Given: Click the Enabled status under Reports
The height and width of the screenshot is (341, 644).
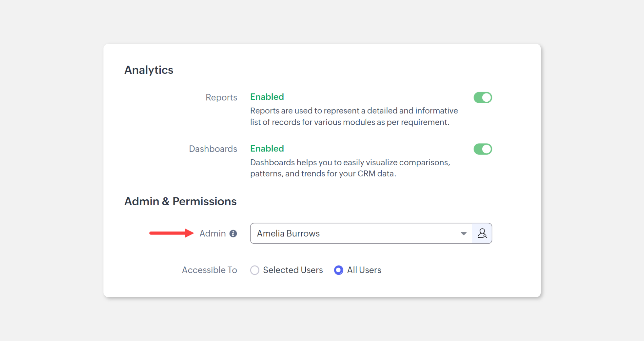Looking at the screenshot, I should point(267,97).
